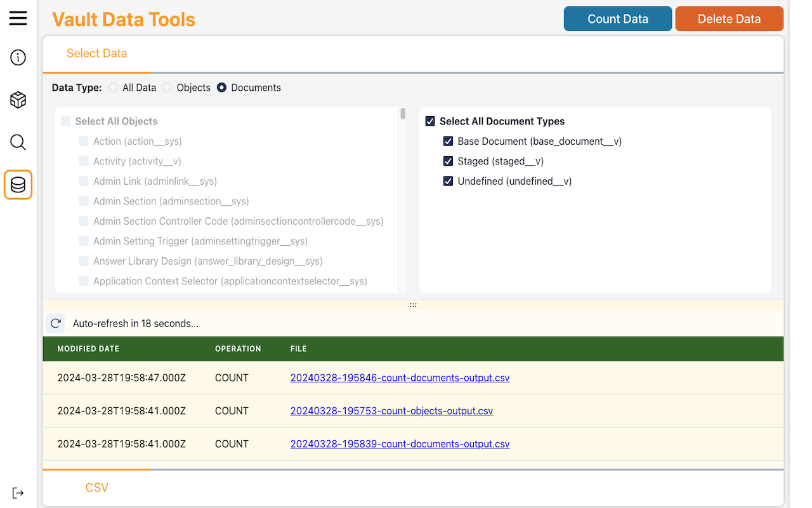This screenshot has height=508, width=812.
Task: Check the Admin Link (adminlink__sys) checkbox
Action: pos(84,181)
